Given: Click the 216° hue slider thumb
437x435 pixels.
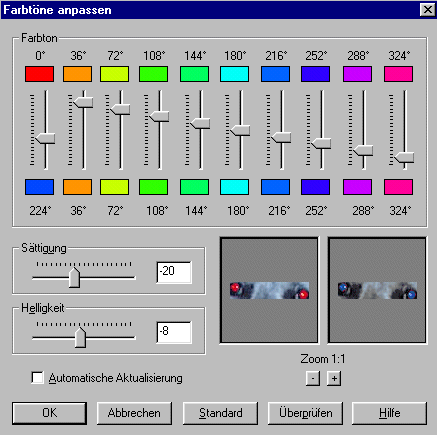Looking at the screenshot, I should coord(281,137).
